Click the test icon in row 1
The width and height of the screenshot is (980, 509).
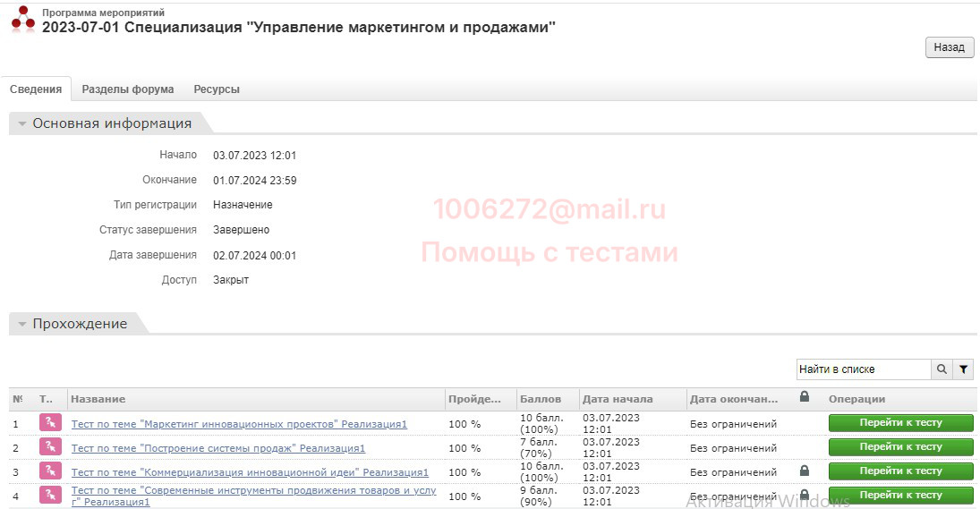pyautogui.click(x=50, y=423)
